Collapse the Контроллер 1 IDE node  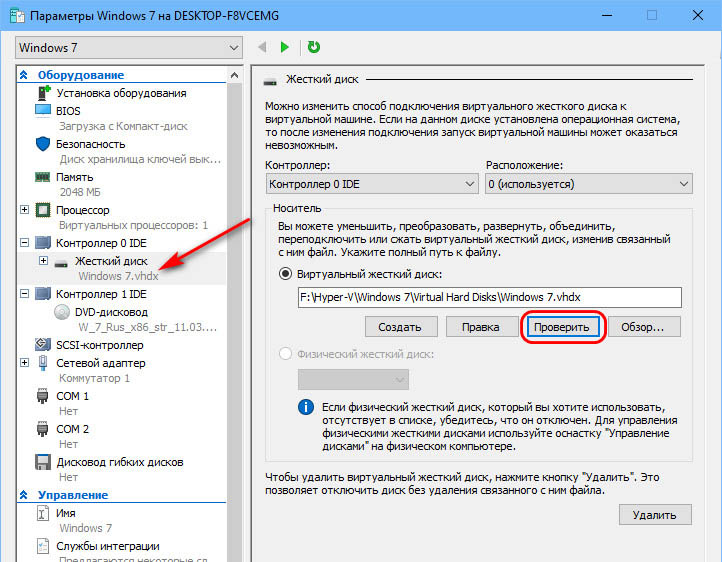pos(25,294)
